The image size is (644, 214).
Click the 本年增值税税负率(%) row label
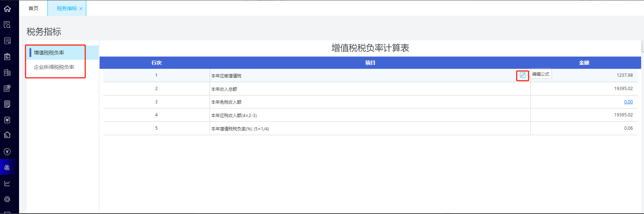(x=240, y=129)
